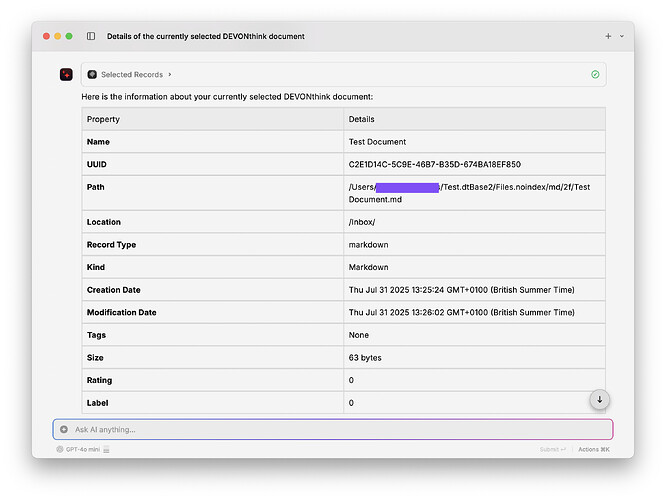Open the Actions ⌘K menu
665x500 pixels.
pyautogui.click(x=594, y=449)
